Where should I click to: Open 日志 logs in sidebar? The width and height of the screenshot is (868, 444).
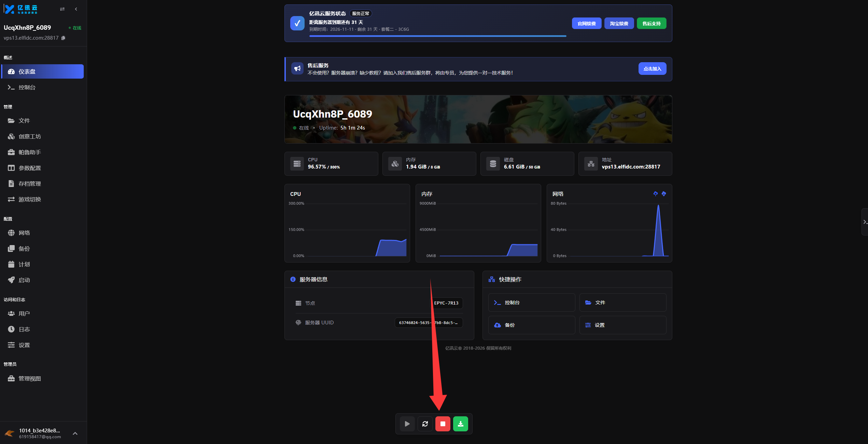point(43,329)
